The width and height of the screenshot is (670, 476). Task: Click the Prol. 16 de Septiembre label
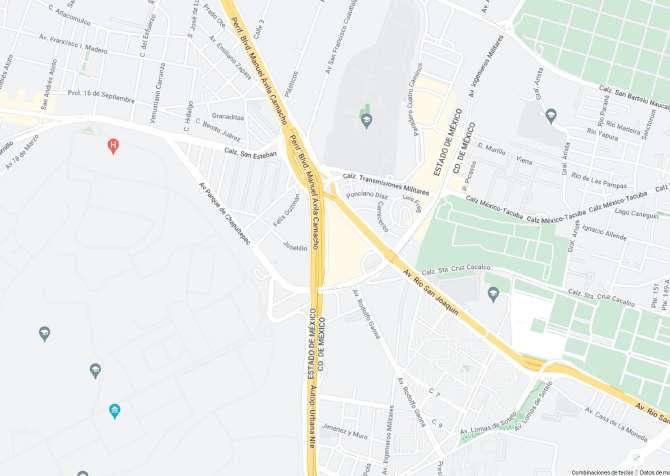tap(101, 97)
